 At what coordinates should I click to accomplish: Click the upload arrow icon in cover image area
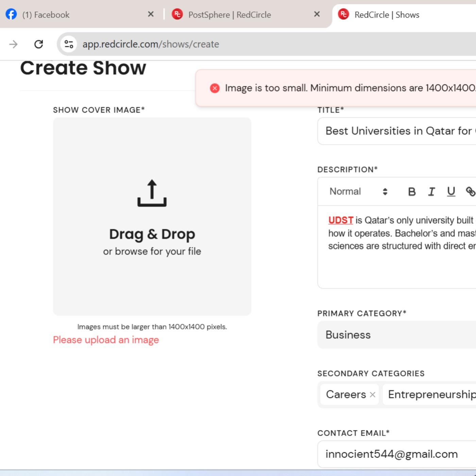point(152,193)
